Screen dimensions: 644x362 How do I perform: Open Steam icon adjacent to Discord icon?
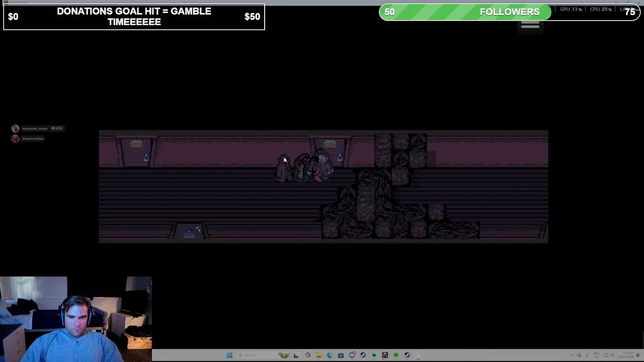tap(363, 355)
